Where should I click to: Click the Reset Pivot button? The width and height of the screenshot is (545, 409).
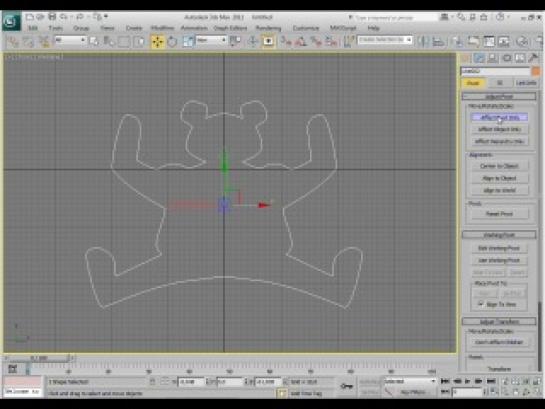point(499,214)
